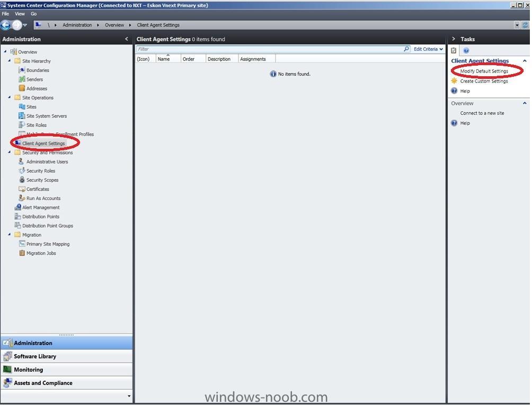Viewport: 532px width, 405px height.
Task: Sort by the Order column header
Action: pyautogui.click(x=193, y=59)
